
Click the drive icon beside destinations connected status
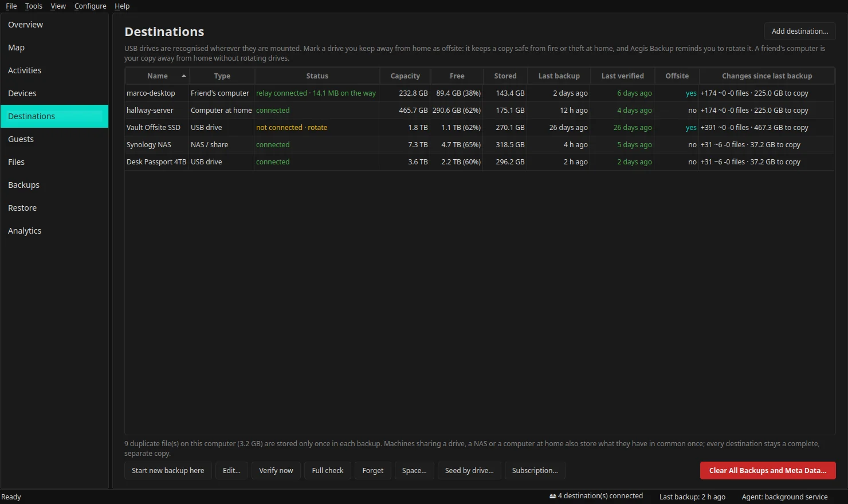(x=553, y=497)
